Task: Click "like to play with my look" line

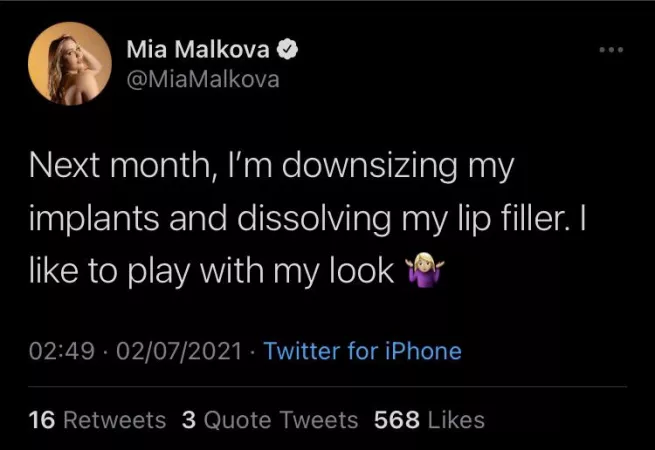Action: (212, 271)
